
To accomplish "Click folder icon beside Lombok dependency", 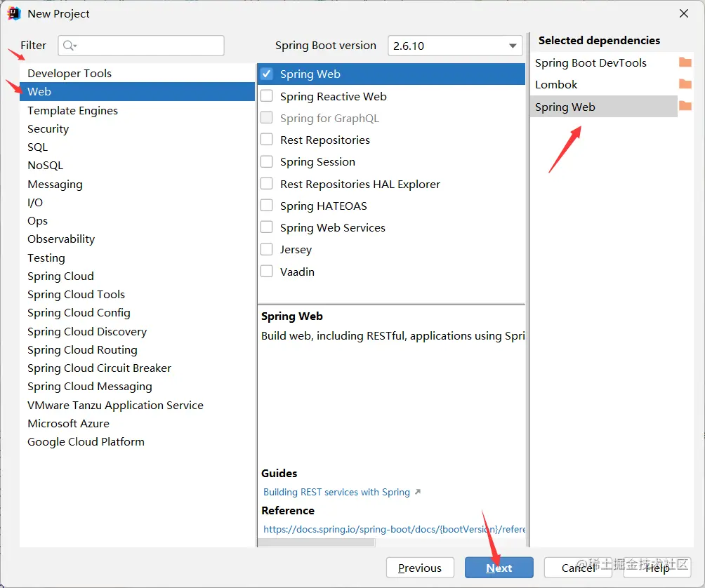I will [x=685, y=83].
